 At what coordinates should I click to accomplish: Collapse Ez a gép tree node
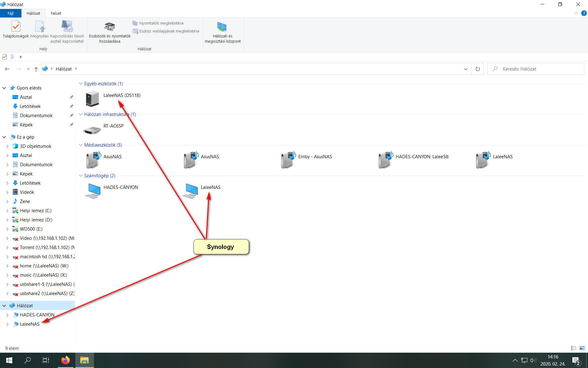(4, 137)
